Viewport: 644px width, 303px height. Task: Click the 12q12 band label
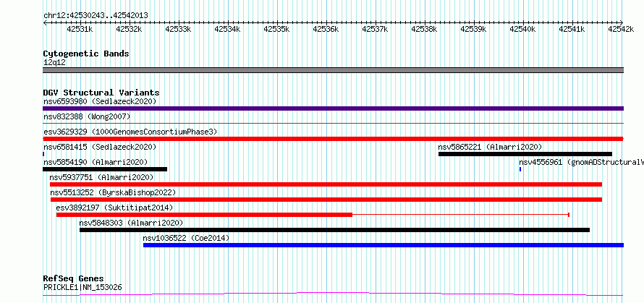pyautogui.click(x=54, y=63)
